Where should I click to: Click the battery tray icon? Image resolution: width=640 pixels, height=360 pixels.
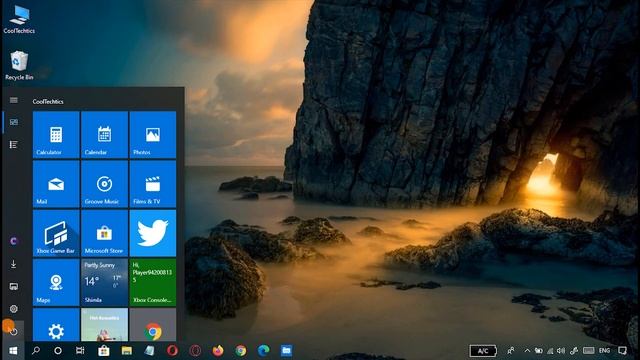tap(539, 351)
